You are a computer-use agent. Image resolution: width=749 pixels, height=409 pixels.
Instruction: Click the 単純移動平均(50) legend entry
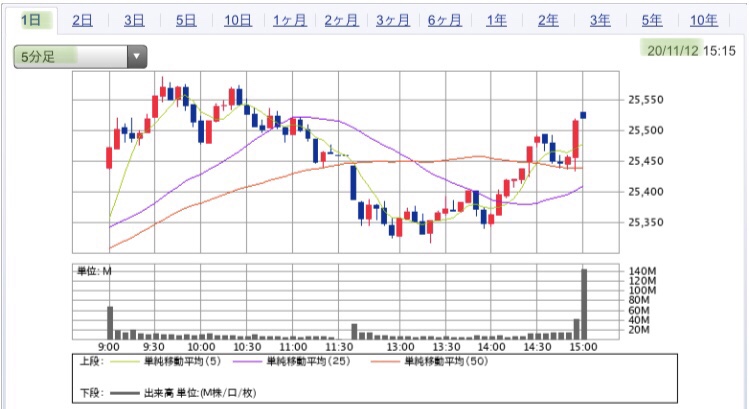446,361
